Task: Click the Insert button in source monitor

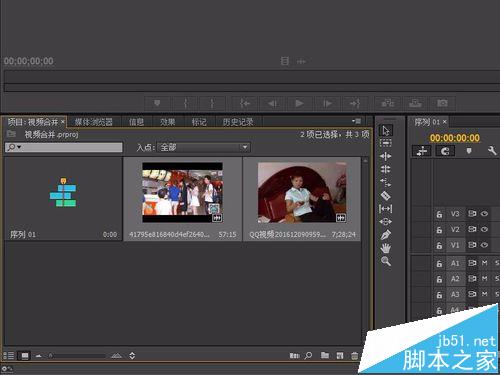Action: tap(388, 104)
